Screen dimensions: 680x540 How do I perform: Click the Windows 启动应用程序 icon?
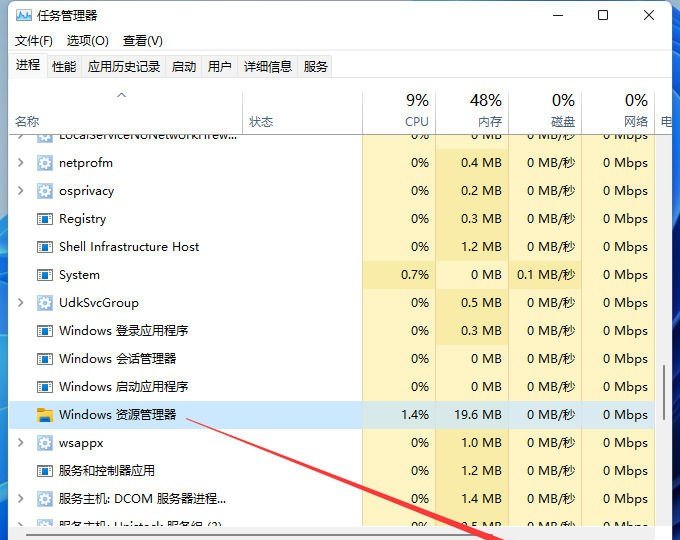[x=45, y=387]
